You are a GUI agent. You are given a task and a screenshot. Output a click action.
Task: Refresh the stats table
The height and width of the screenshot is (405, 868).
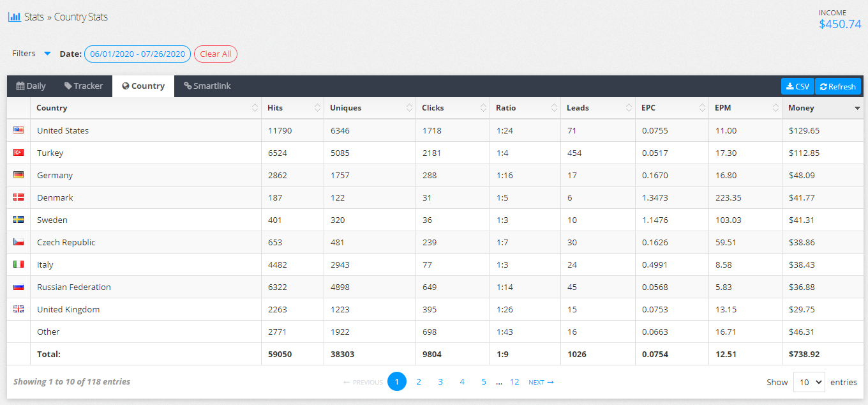[838, 86]
